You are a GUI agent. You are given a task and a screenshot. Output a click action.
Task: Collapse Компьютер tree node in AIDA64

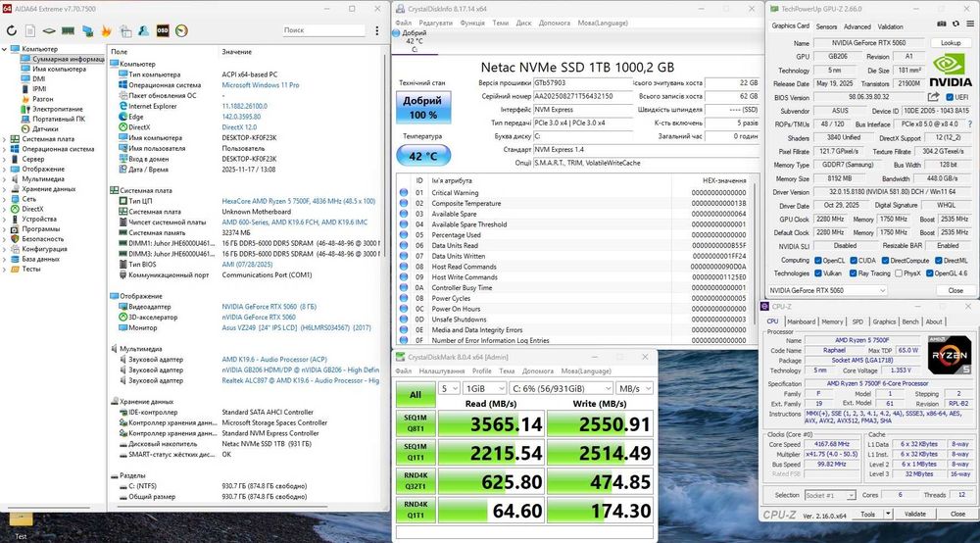tap(4, 49)
